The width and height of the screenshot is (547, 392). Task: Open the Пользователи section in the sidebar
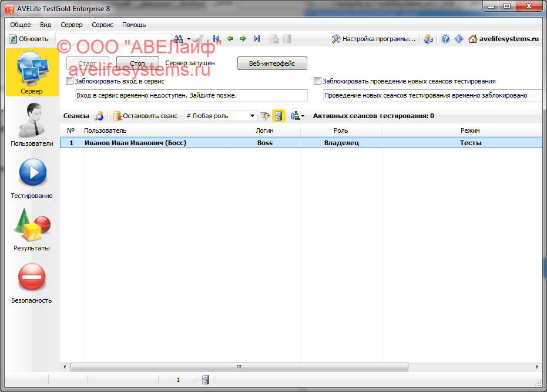32,123
